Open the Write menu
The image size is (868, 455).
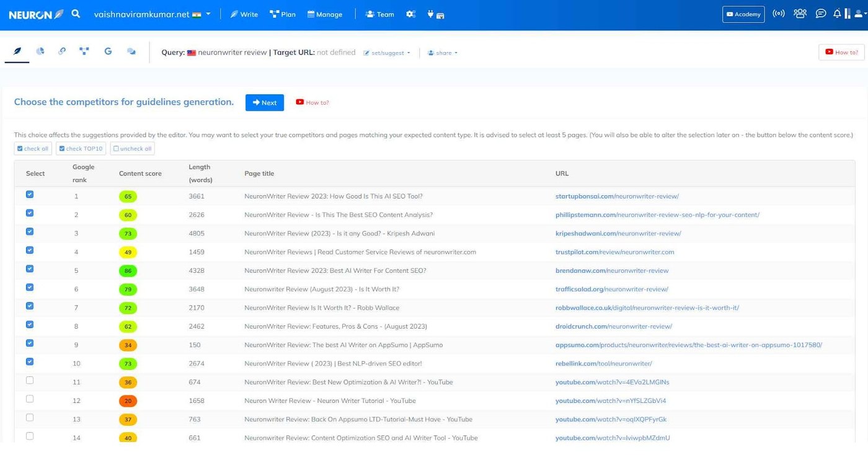[x=244, y=14]
